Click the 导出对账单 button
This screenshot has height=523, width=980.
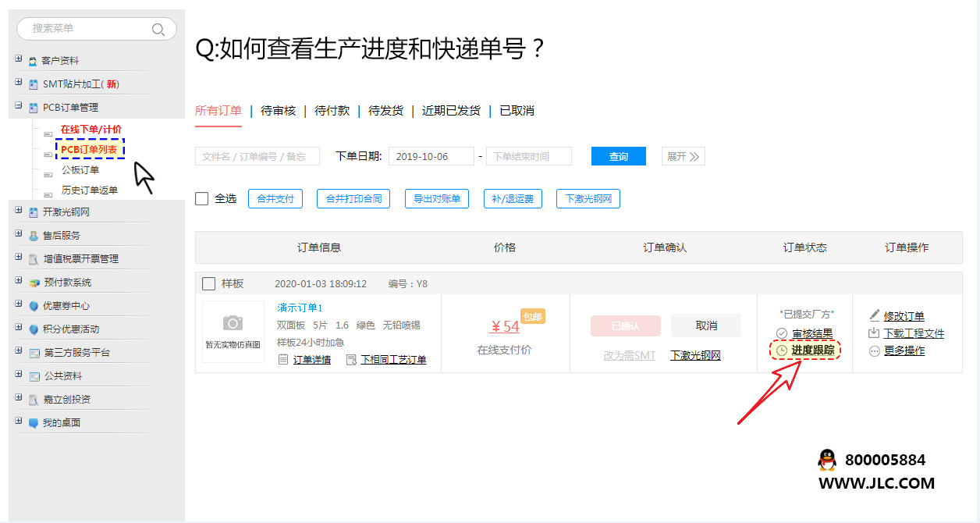437,199
